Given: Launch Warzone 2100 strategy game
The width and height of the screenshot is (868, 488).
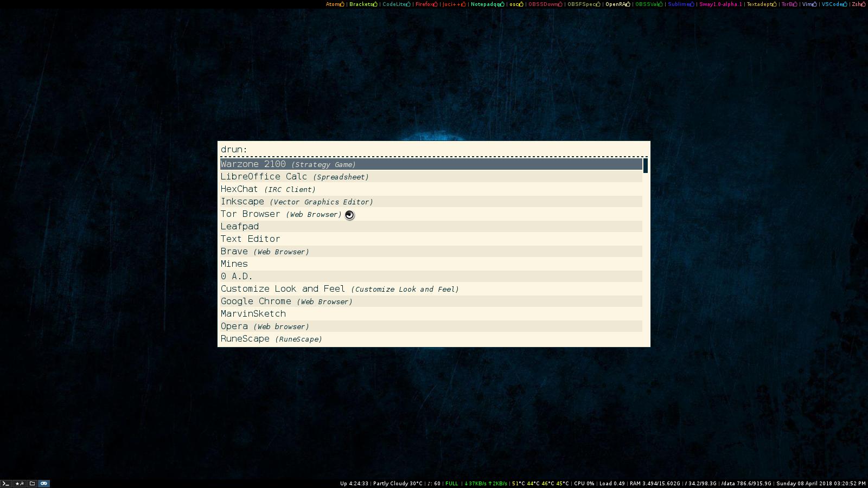Looking at the screenshot, I should [288, 164].
